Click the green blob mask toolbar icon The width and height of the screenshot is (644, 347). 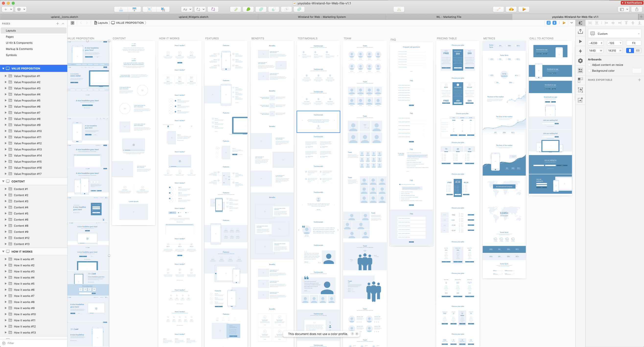[x=248, y=9]
